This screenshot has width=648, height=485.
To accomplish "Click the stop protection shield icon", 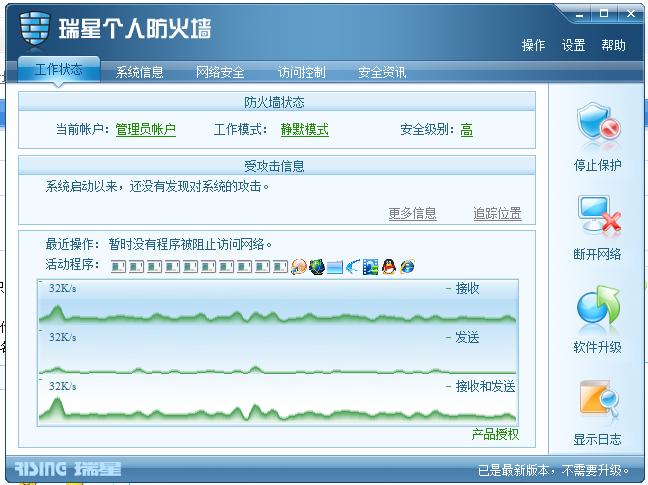I will click(598, 123).
